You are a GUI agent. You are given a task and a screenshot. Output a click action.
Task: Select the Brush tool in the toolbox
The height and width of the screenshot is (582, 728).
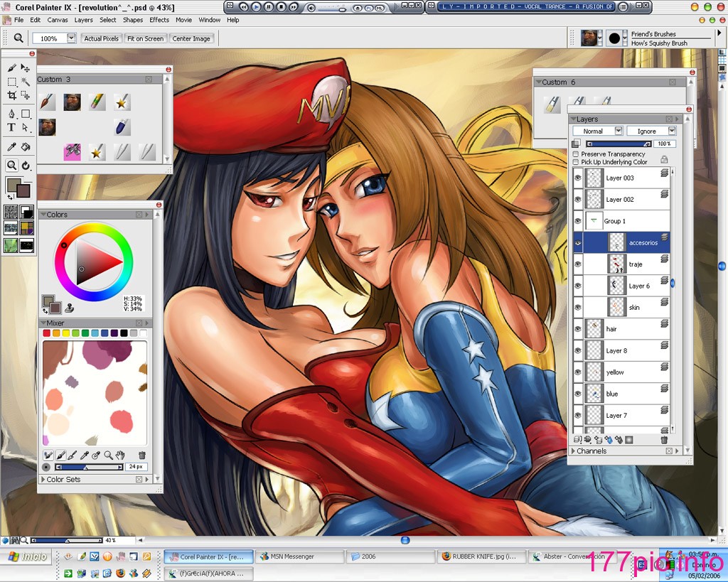(11, 68)
